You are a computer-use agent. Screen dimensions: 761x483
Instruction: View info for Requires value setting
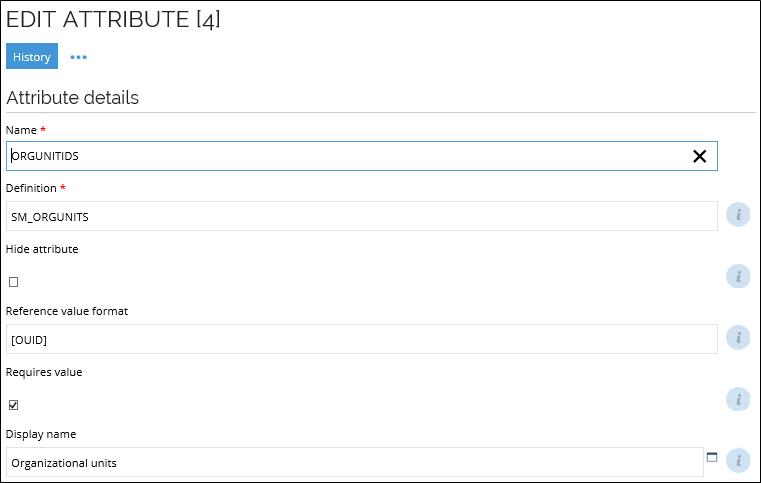click(x=738, y=399)
